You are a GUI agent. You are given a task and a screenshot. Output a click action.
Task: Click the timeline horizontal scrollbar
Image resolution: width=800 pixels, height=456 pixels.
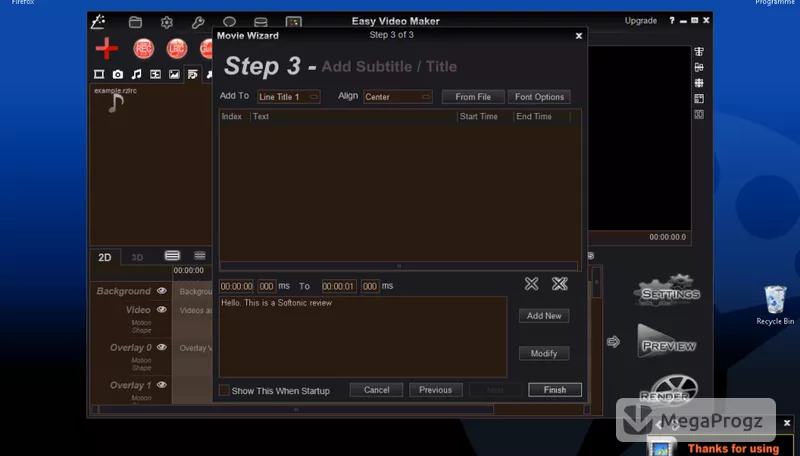[x=296, y=410]
